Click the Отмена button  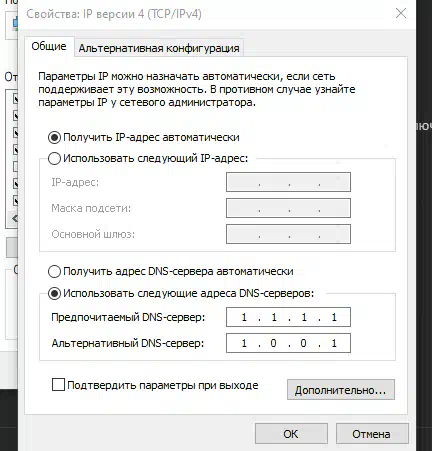coord(372,434)
